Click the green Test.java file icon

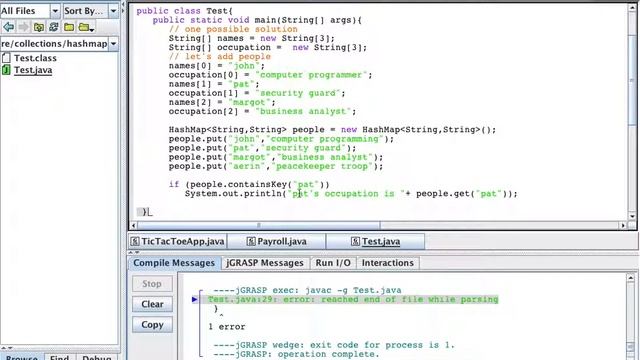point(6,70)
